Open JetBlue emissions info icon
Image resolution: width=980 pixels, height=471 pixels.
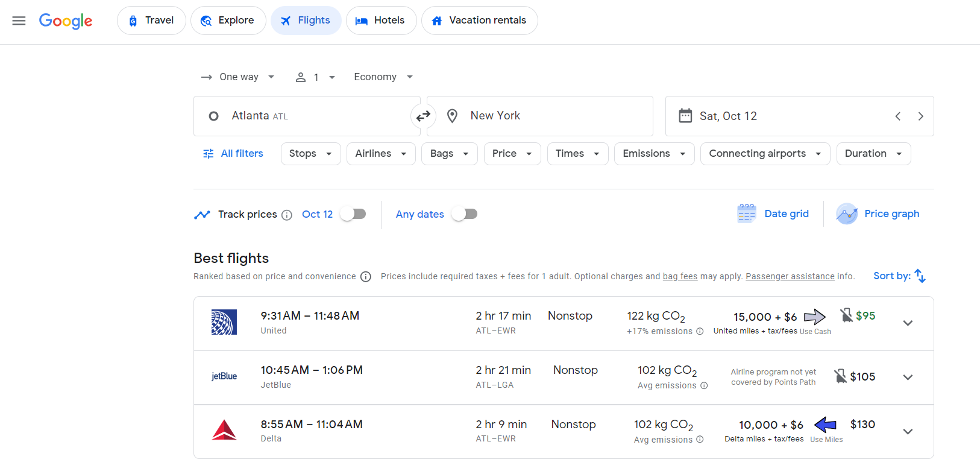point(704,385)
